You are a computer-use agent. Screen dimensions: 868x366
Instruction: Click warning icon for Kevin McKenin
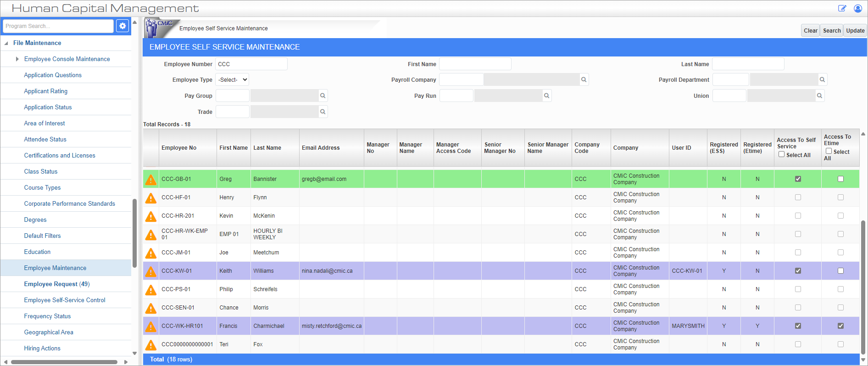tap(150, 216)
